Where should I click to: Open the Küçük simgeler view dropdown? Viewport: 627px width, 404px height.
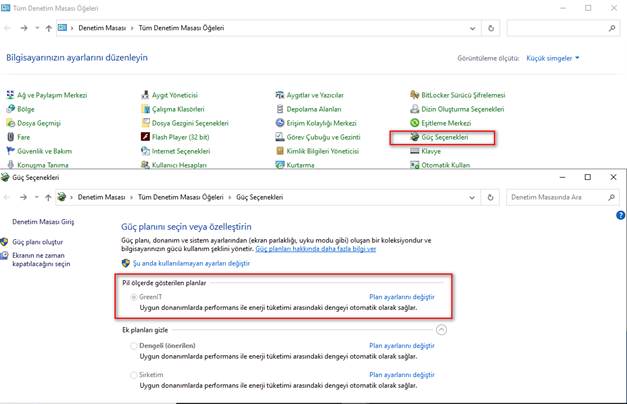552,58
